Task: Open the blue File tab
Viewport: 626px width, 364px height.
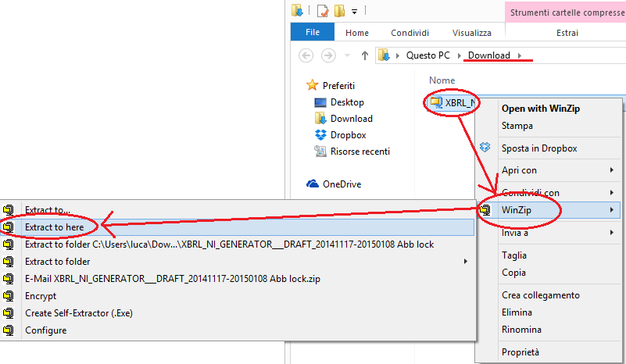Action: (313, 33)
